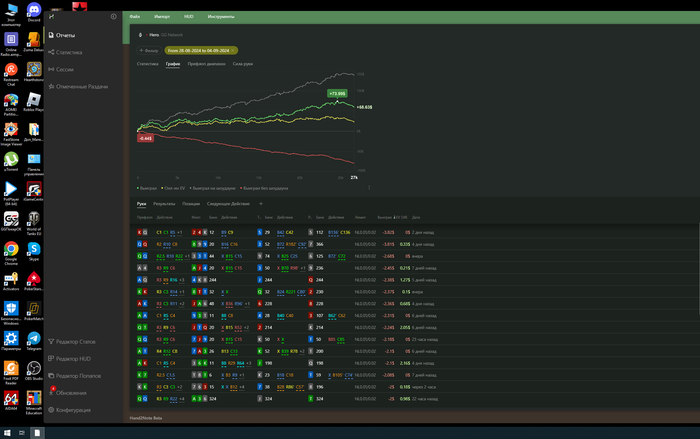
Task: Switch to Префлоп диапазон tab
Action: pos(206,64)
